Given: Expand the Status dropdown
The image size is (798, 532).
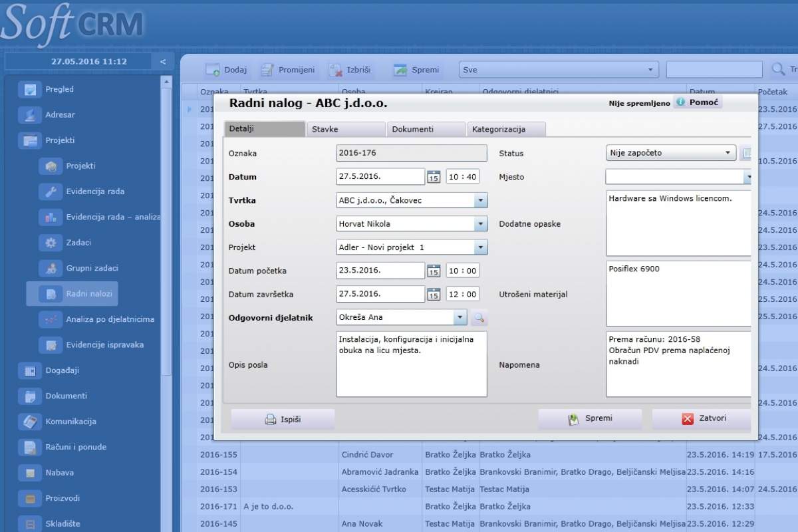Looking at the screenshot, I should 728,153.
